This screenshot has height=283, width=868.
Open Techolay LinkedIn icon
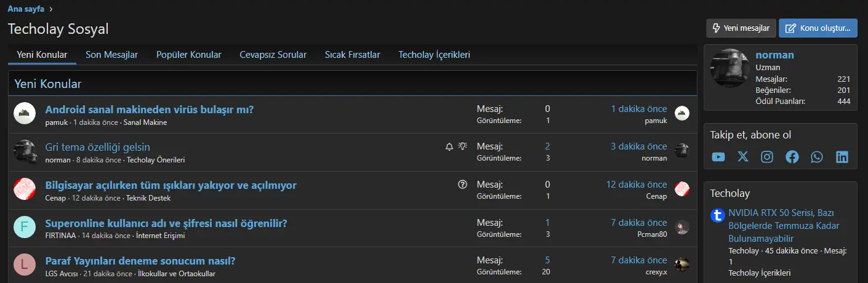pos(842,157)
